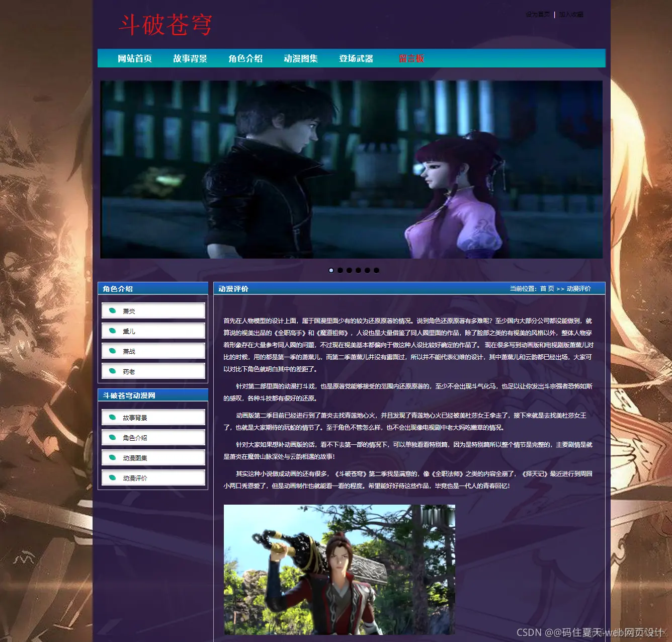672x642 pixels.
Task: Switch to the 登场武器 section
Action: 357,58
